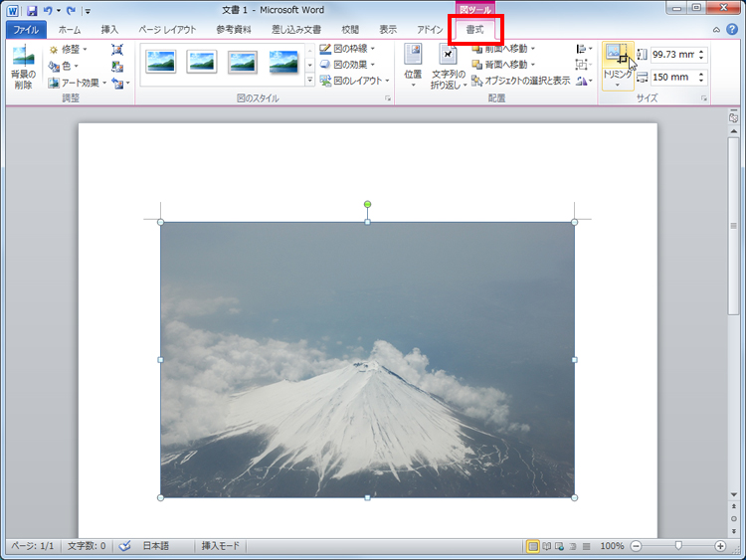Open the Rotate objects dropdown icon
The width and height of the screenshot is (746, 560).
(584, 81)
